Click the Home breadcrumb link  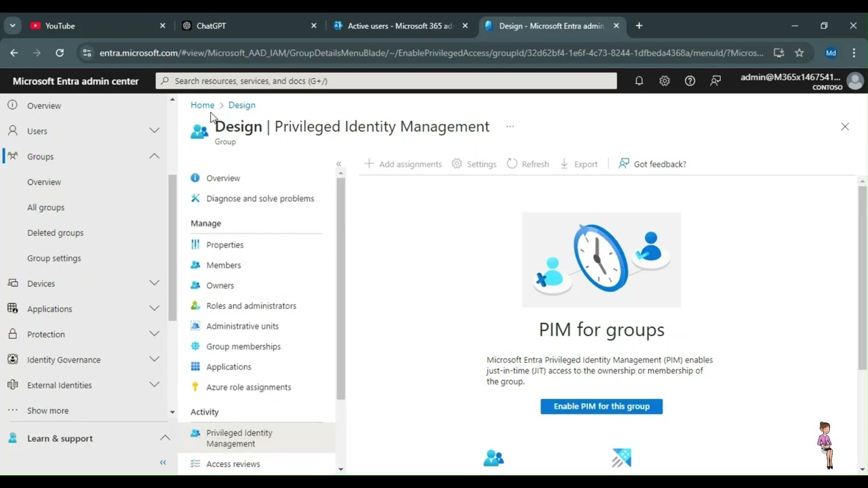point(202,105)
